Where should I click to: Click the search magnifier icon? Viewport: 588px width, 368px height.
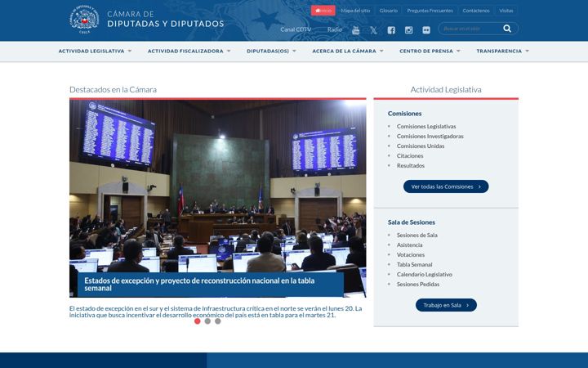(507, 29)
